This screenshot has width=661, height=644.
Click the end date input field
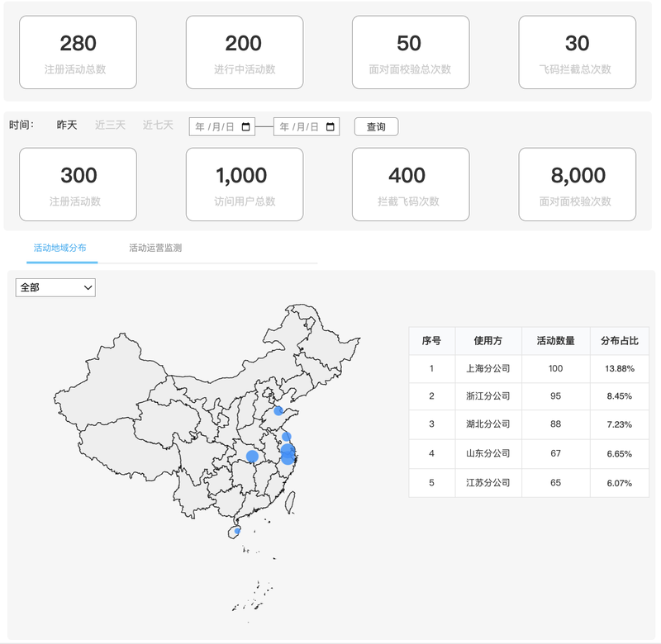coord(307,127)
